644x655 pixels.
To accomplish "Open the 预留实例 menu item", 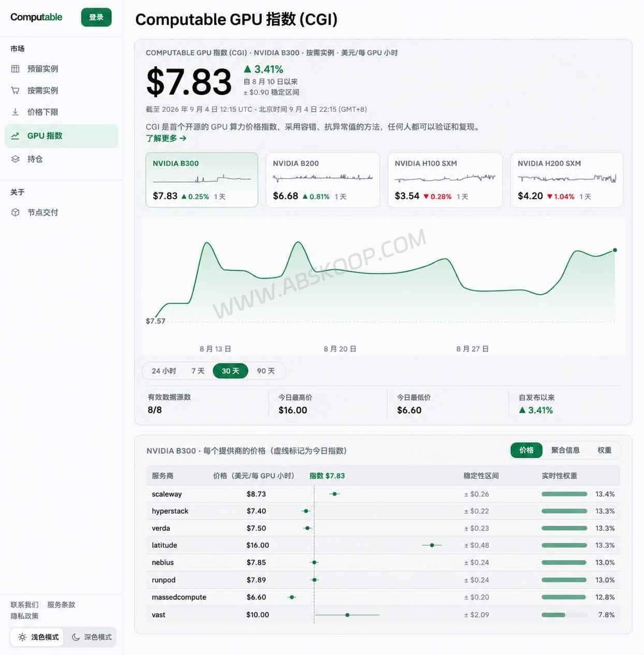I will pos(61,69).
